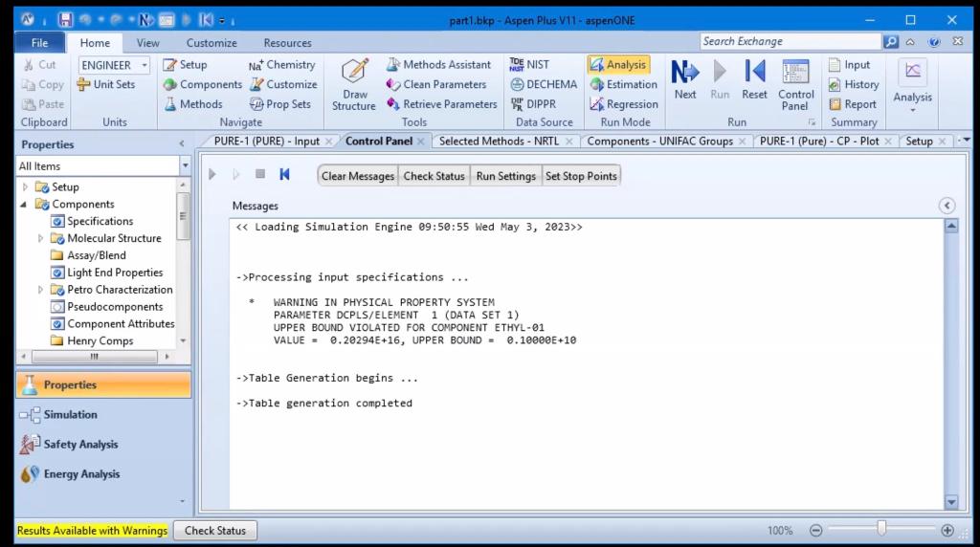
Task: Click in the Search Exchange field
Action: point(790,41)
